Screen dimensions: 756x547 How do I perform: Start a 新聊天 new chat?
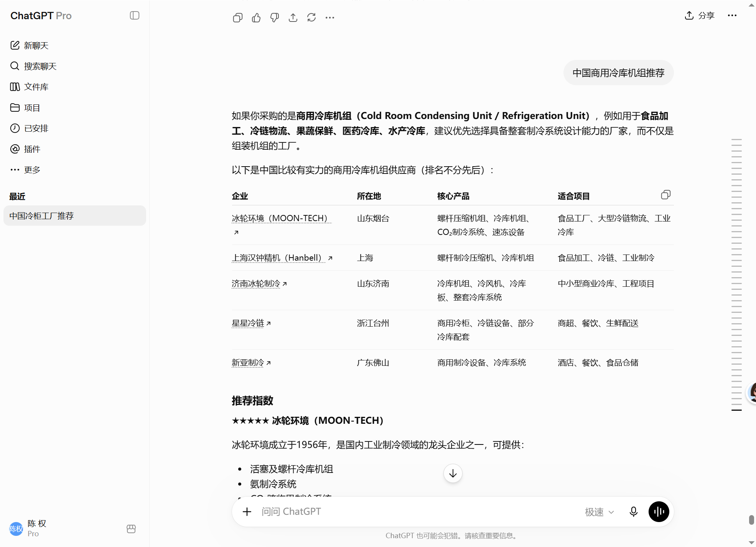(75, 46)
